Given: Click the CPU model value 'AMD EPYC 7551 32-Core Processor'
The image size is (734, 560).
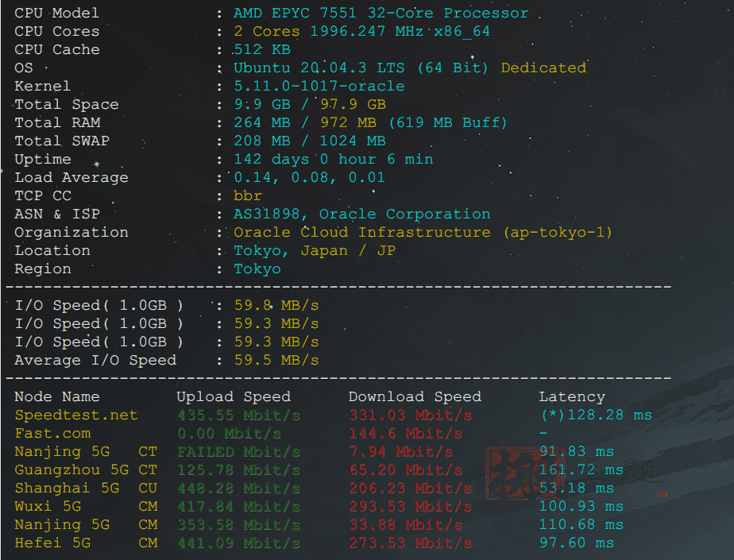Looking at the screenshot, I should coord(381,14).
